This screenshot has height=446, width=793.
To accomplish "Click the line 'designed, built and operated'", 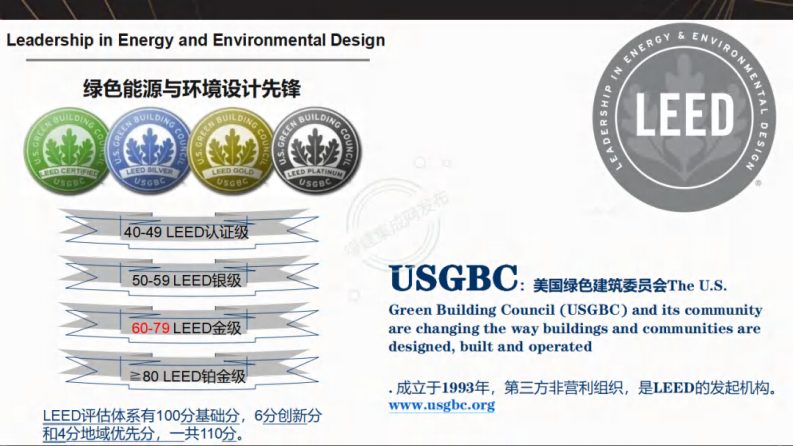I will (x=490, y=347).
